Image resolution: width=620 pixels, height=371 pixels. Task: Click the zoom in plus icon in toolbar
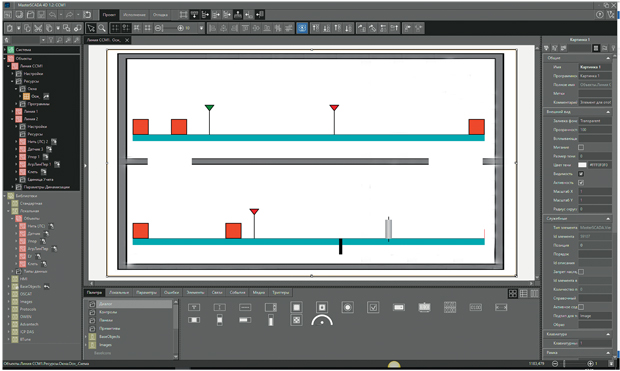pyautogui.click(x=180, y=28)
